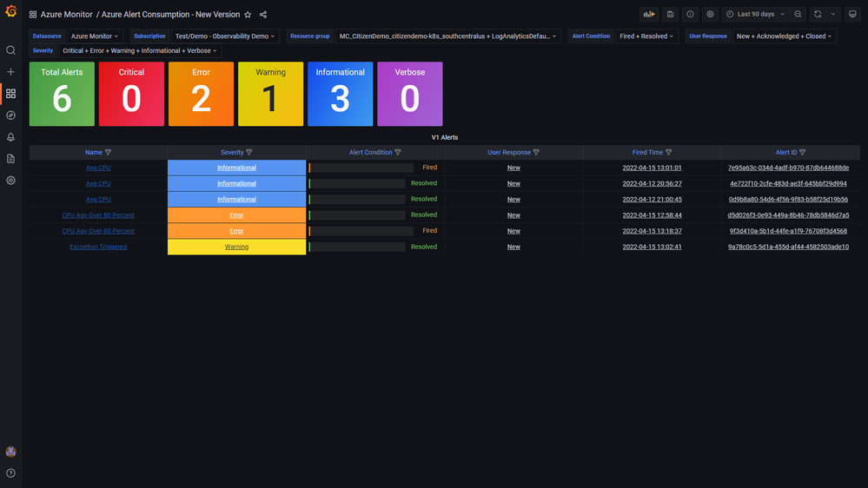This screenshot has width=868, height=488.
Task: Open the Help question mark icon
Action: pos(10,473)
